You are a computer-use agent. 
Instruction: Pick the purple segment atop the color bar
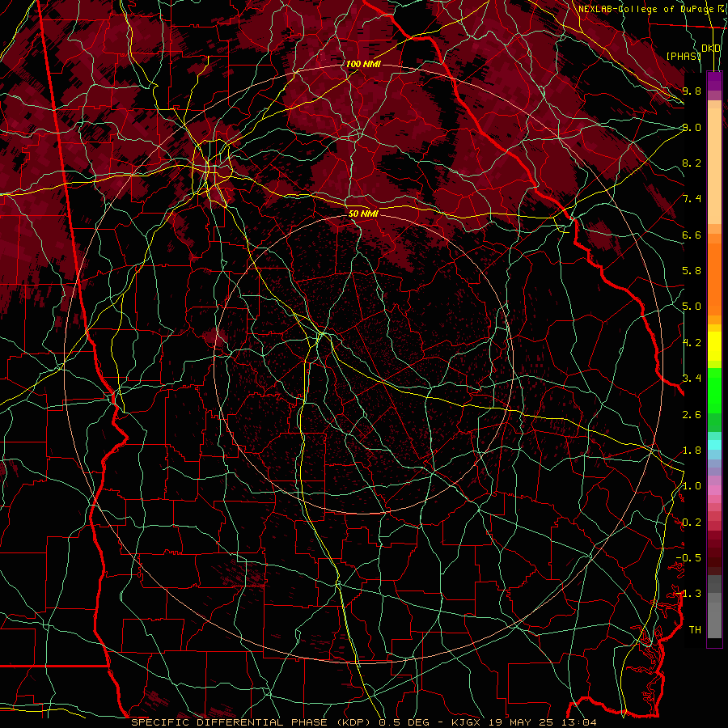pos(714,81)
